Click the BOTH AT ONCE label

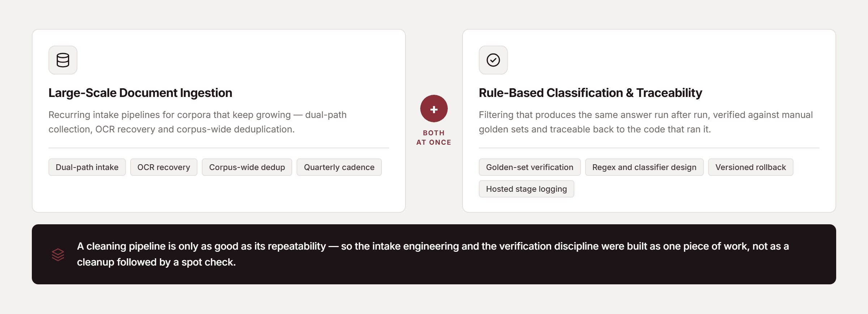[x=434, y=137]
